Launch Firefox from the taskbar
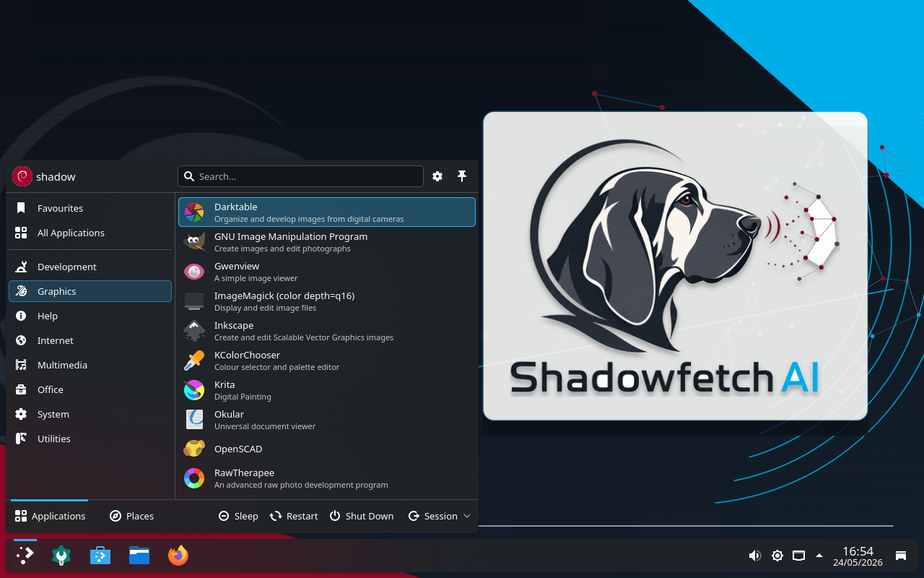Image resolution: width=924 pixels, height=578 pixels. (x=178, y=555)
